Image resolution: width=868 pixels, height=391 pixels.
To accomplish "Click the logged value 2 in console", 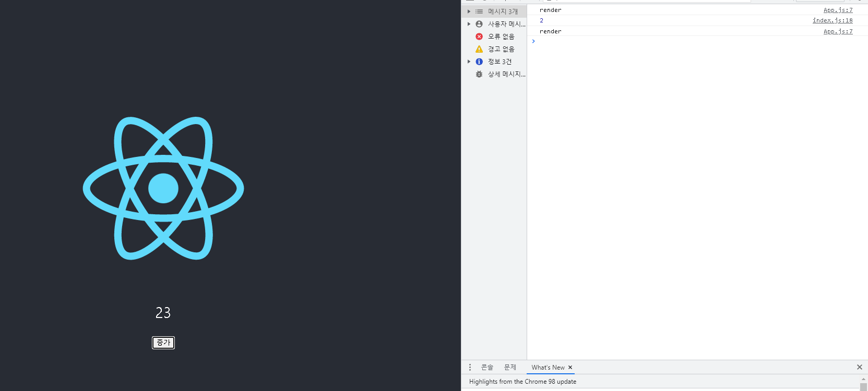I will pyautogui.click(x=541, y=20).
